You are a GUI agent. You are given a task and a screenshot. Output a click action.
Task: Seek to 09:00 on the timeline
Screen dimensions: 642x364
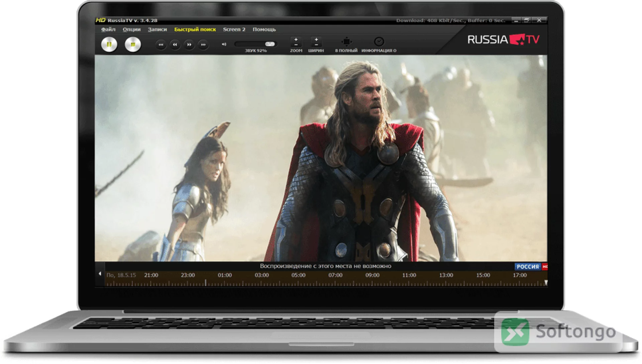372,275
